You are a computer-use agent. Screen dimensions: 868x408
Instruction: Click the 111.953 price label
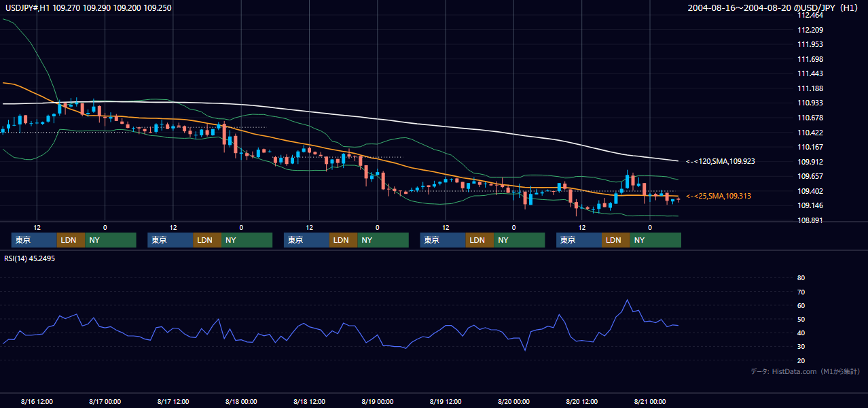[812, 44]
